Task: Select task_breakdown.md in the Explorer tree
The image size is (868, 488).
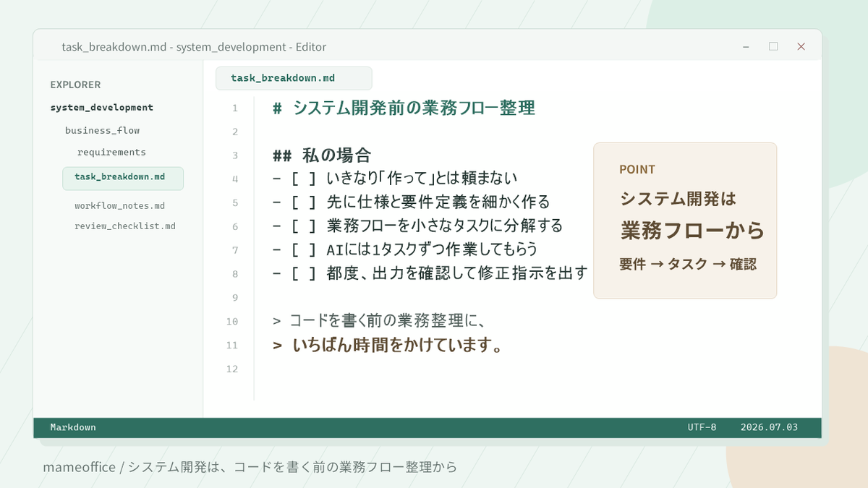Action: [x=123, y=178]
